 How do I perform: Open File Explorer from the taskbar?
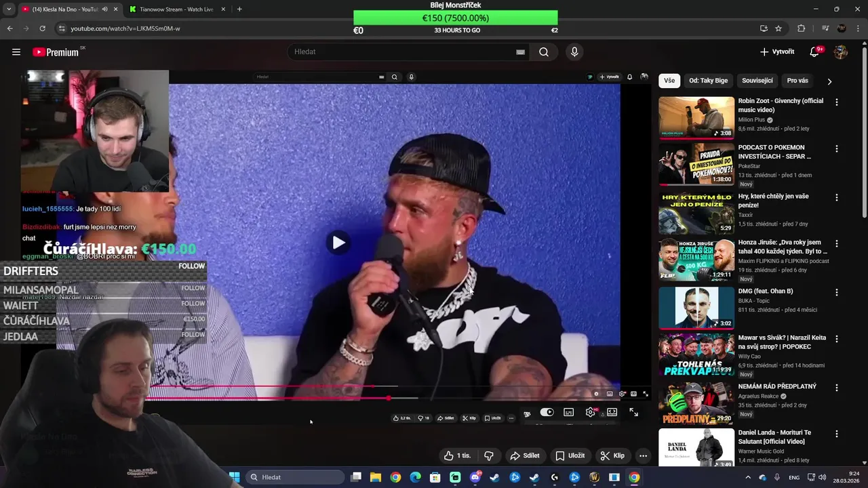click(376, 477)
